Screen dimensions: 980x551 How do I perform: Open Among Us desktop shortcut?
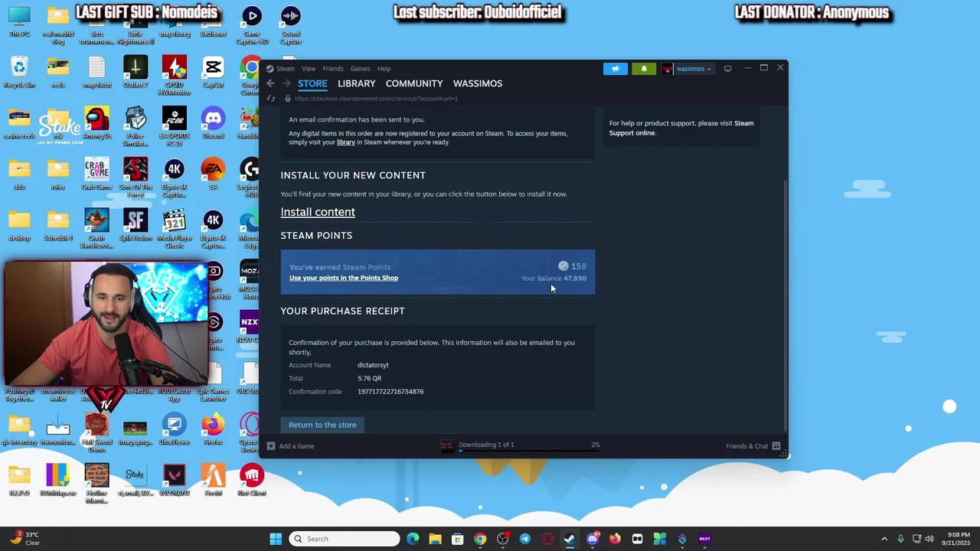97,124
